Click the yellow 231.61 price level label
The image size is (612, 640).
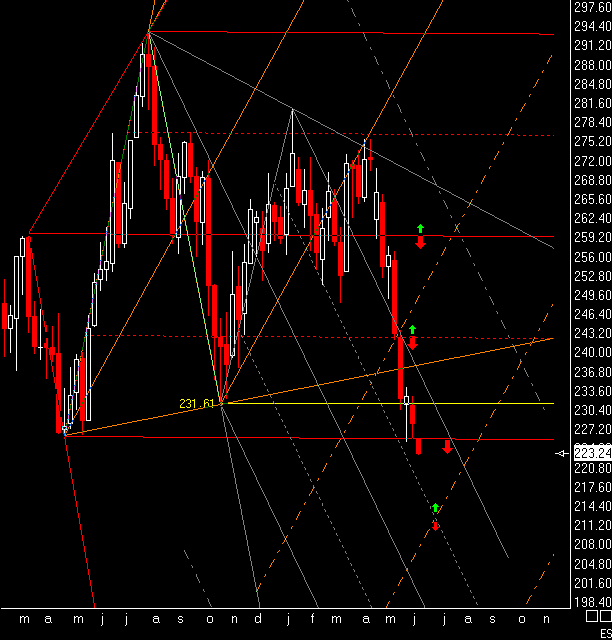[x=197, y=404]
